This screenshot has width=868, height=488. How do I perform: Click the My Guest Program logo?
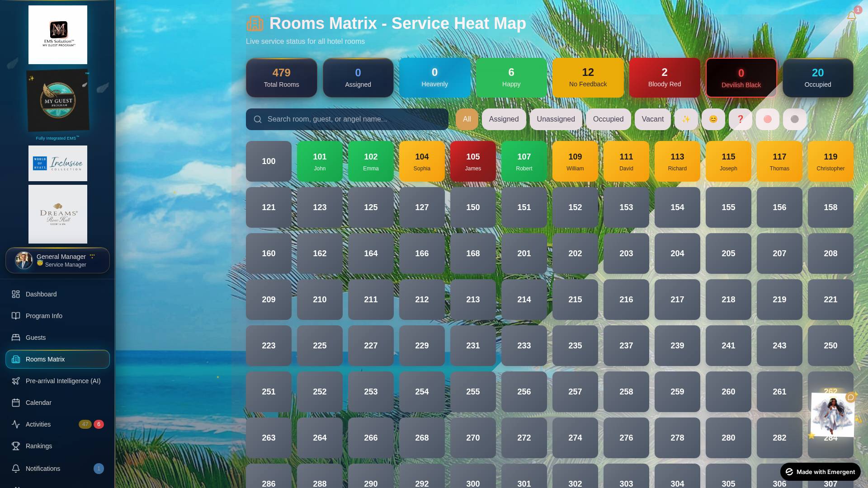click(58, 101)
